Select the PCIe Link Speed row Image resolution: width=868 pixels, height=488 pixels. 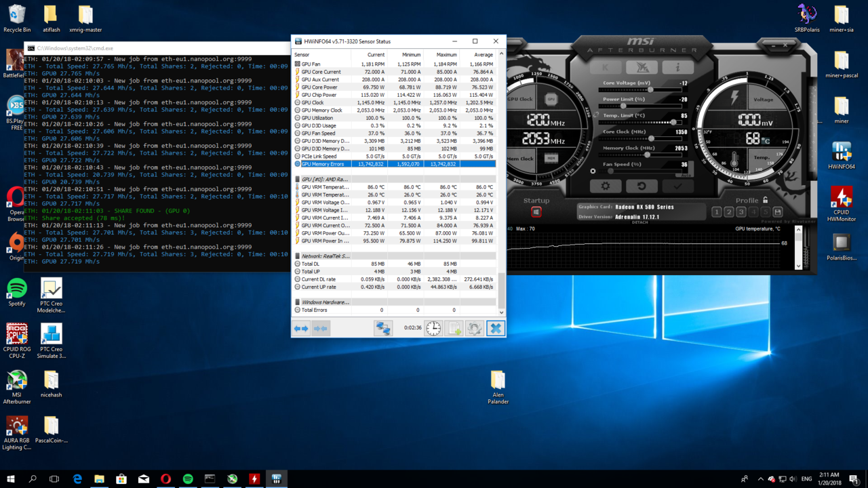point(395,157)
